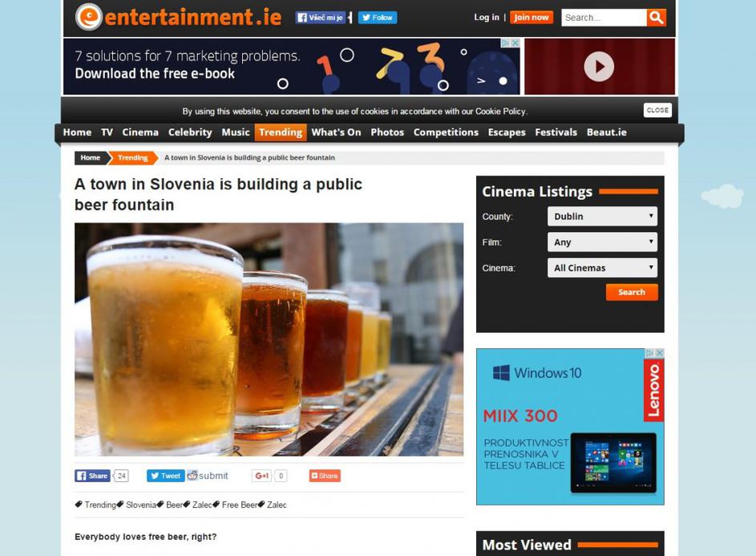Viewport: 756px width, 556px height.
Task: Expand the Film dropdown set to Any
Action: tap(602, 242)
